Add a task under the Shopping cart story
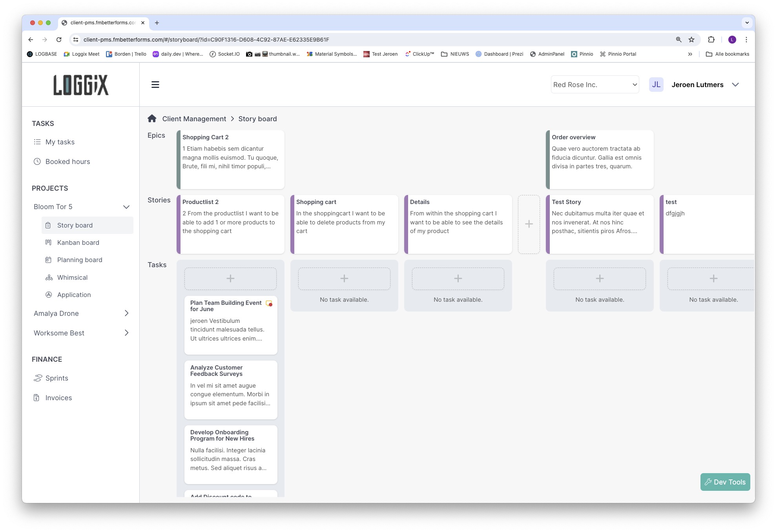The height and width of the screenshot is (532, 777). point(344,279)
